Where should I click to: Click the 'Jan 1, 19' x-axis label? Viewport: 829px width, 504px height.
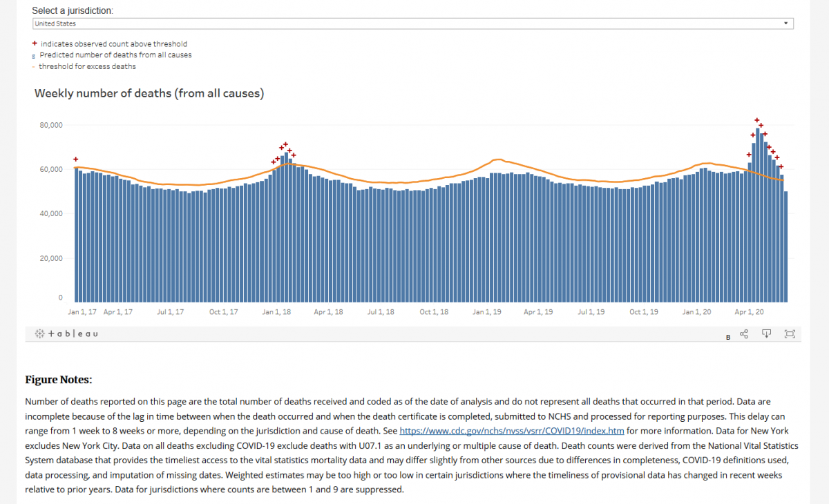click(487, 312)
